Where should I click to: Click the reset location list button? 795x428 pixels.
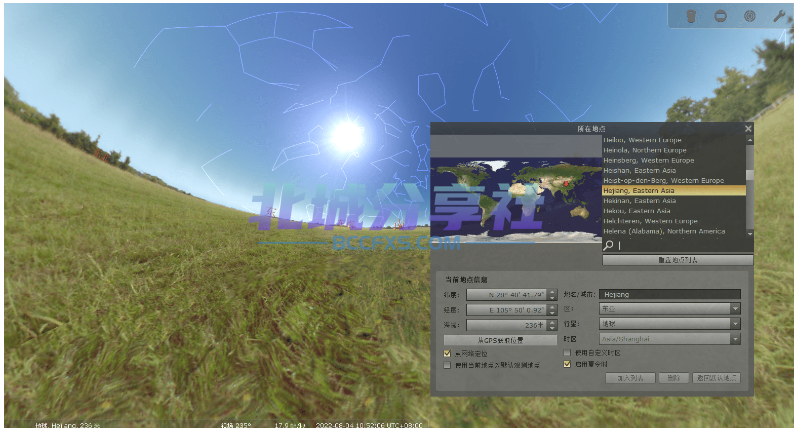677,260
